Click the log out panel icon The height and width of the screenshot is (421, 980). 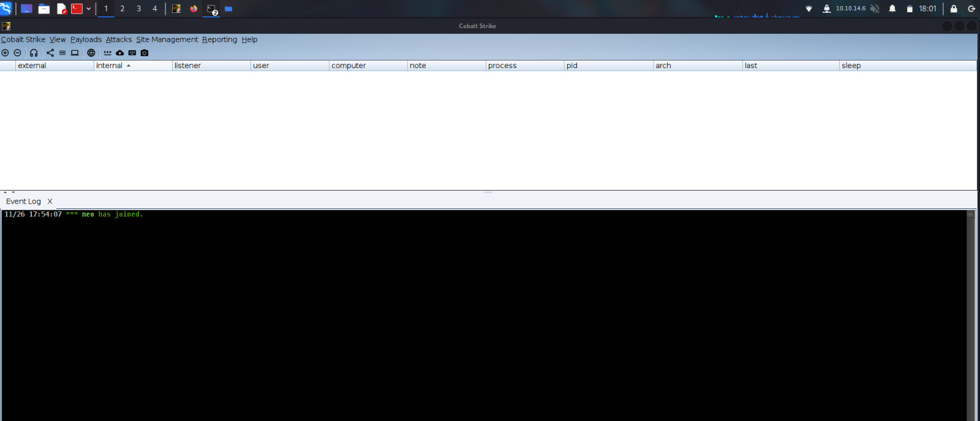click(x=971, y=9)
